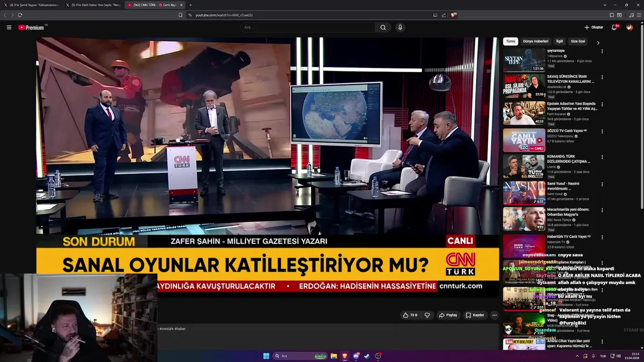Open the YouTube account avatar menu
644x362 pixels.
[x=629, y=27]
